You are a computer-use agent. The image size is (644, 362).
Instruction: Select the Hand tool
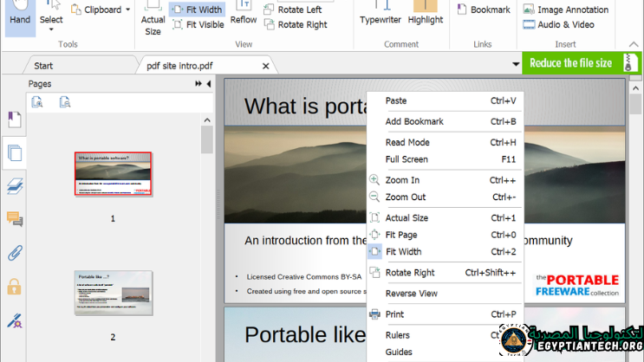pos(19,14)
